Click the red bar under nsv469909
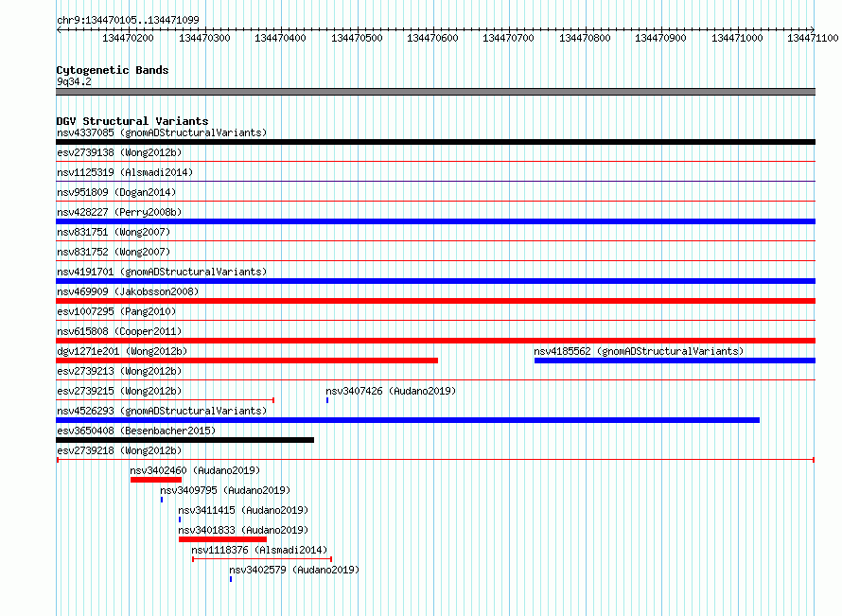Viewport: 842px width, 616px height. (435, 301)
